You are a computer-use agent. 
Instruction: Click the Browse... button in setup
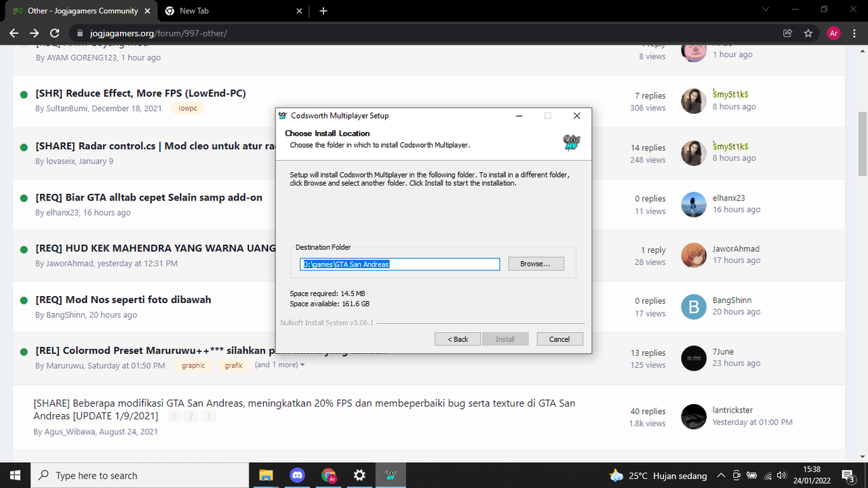(536, 264)
